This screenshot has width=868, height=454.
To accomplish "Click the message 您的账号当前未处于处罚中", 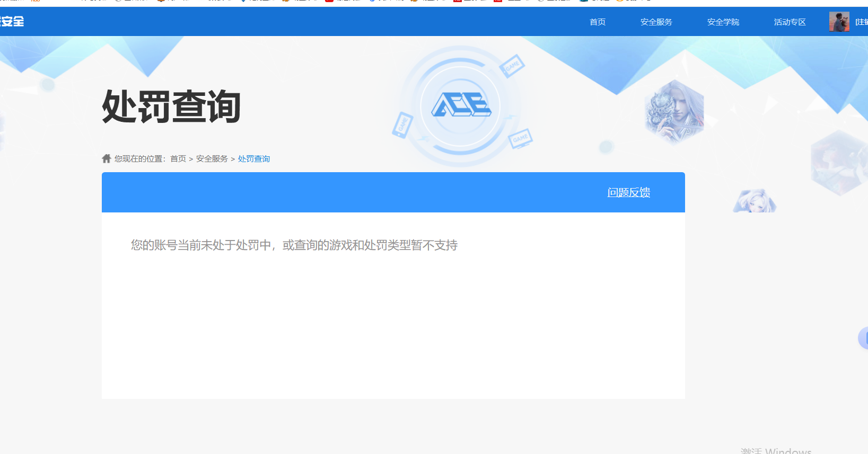I will (x=201, y=245).
